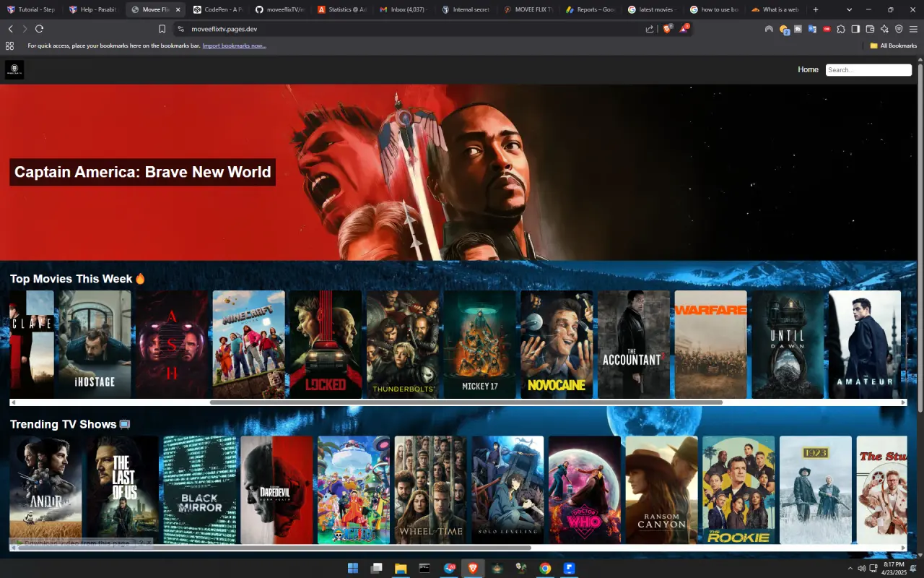Switch to the Tutorial - Step tab
The image size is (924, 578).
point(31,9)
